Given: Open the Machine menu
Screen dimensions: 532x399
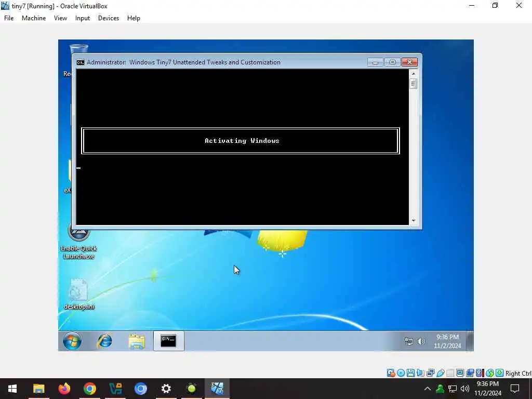Looking at the screenshot, I should coord(34,18).
